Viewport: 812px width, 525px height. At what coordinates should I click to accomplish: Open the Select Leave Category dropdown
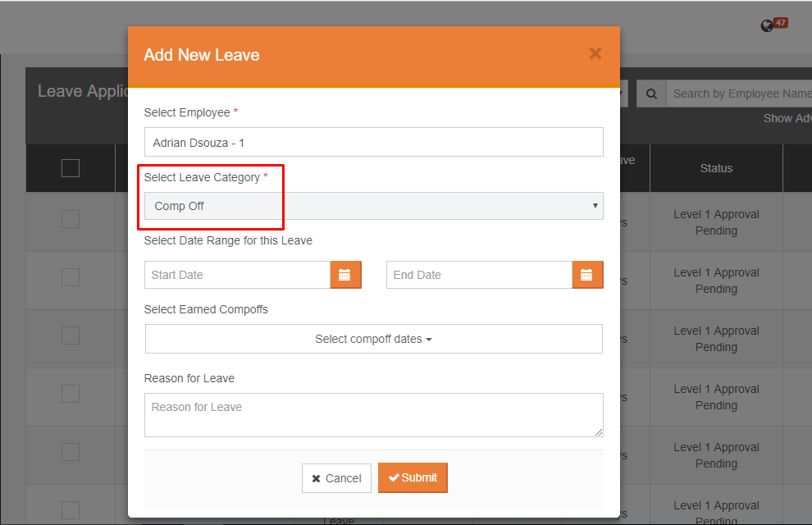click(373, 206)
